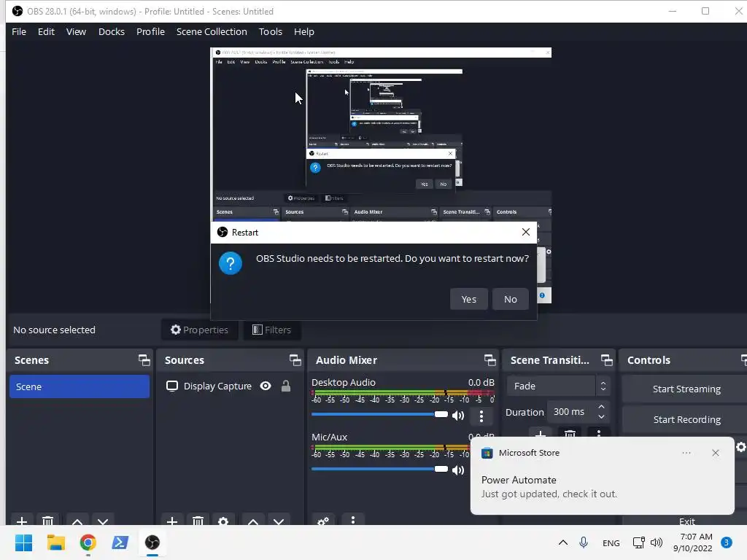Close the Microsoft Store notification
The width and height of the screenshot is (747, 560).
point(715,453)
